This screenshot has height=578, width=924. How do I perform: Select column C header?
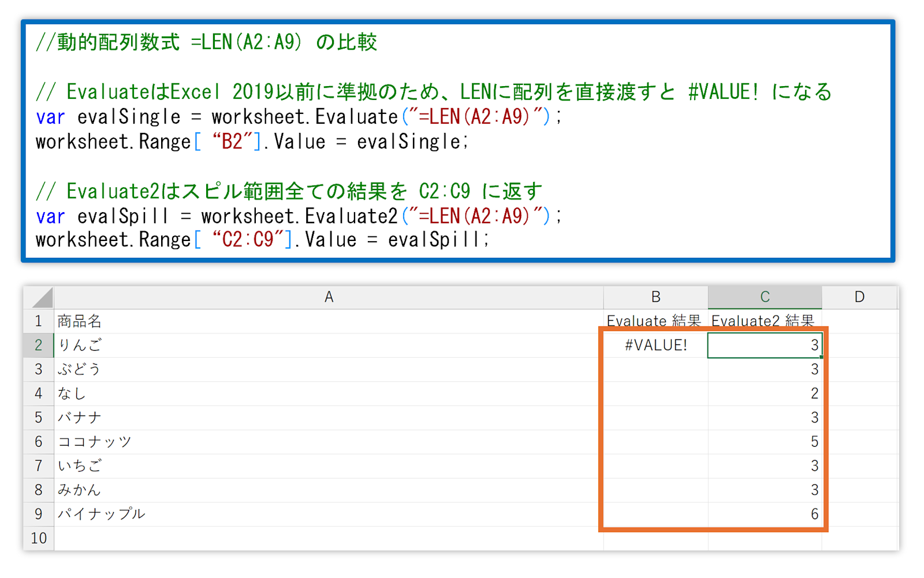(x=765, y=297)
